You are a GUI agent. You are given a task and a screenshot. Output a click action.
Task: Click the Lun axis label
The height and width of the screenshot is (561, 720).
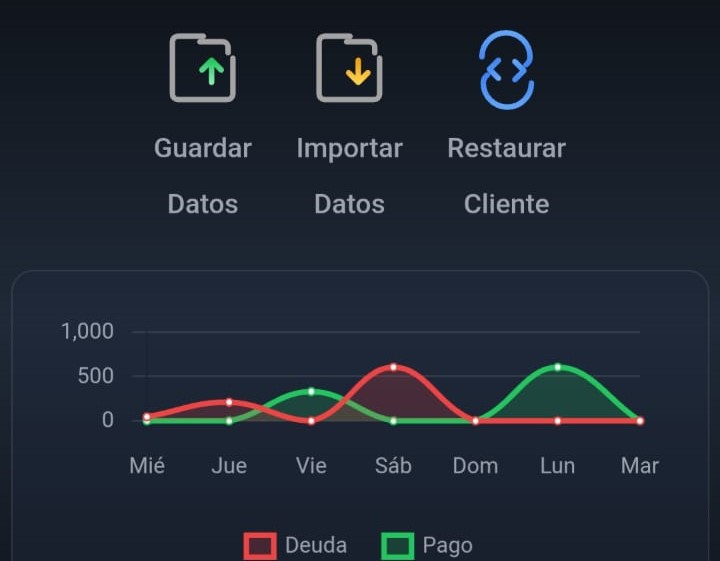pyautogui.click(x=557, y=466)
